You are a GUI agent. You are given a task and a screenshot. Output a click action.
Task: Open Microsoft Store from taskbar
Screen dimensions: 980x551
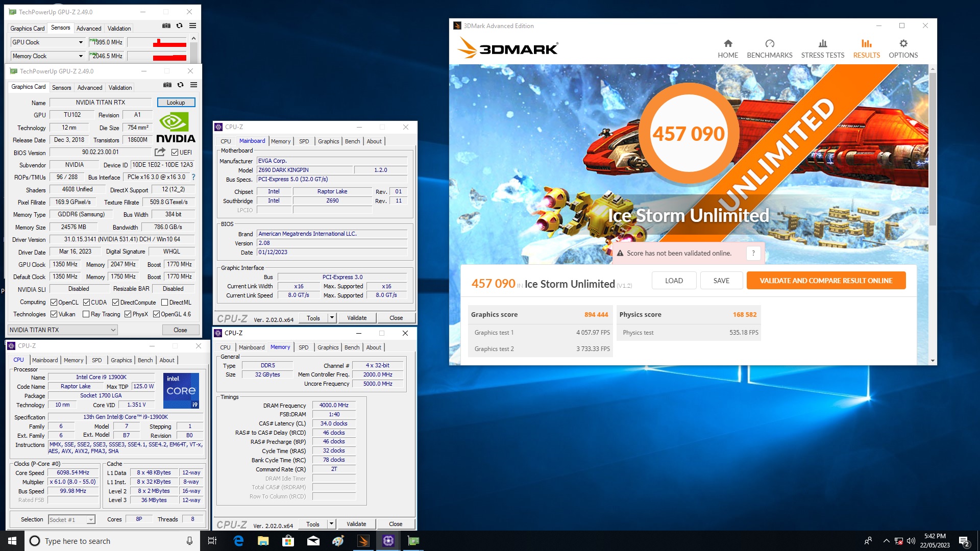288,541
